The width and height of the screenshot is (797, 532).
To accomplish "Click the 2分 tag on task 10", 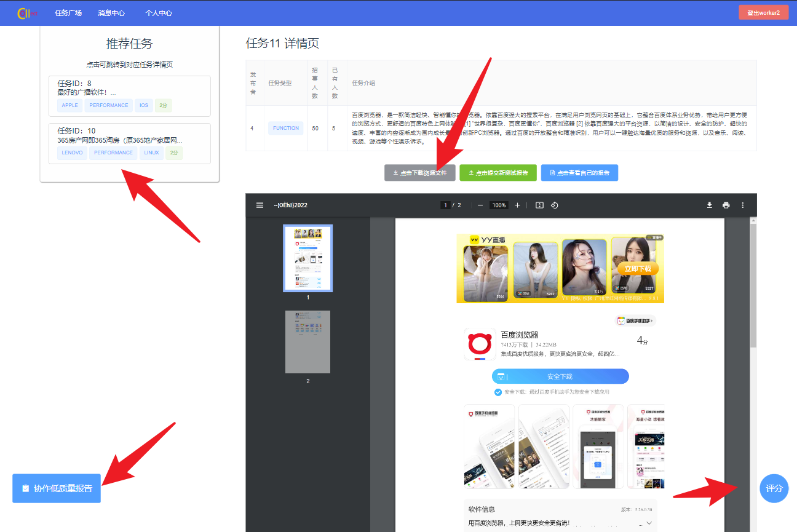I will click(175, 153).
